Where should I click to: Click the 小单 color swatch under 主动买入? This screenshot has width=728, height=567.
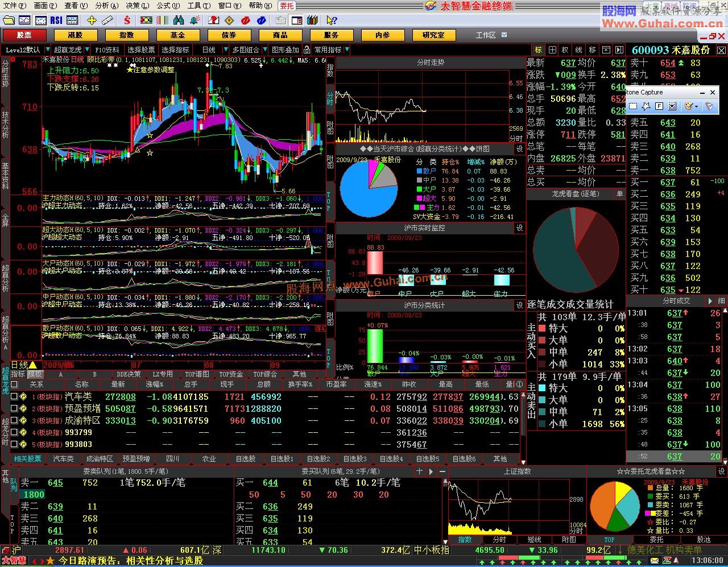(541, 365)
